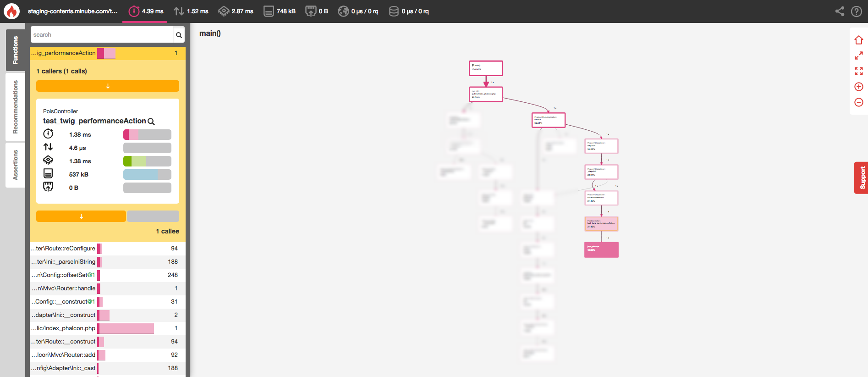Open the Recommendations side tab
Image resolution: width=868 pixels, height=377 pixels.
16,107
